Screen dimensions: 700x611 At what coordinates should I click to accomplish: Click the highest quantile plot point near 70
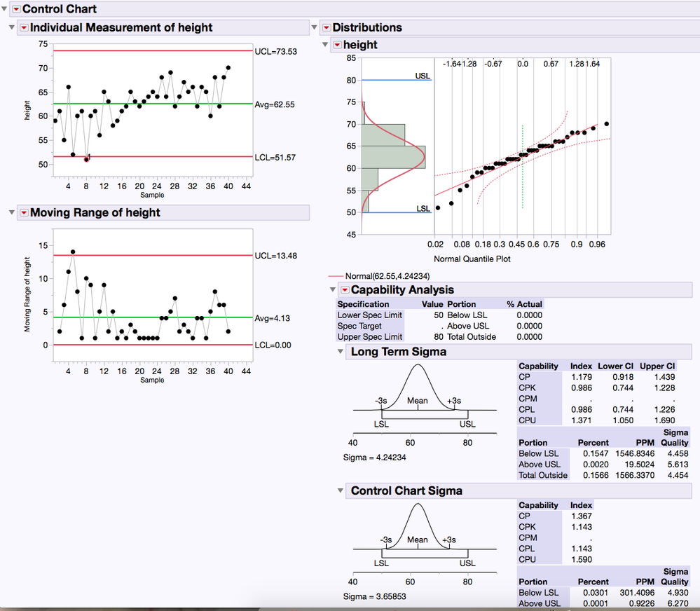pyautogui.click(x=606, y=124)
